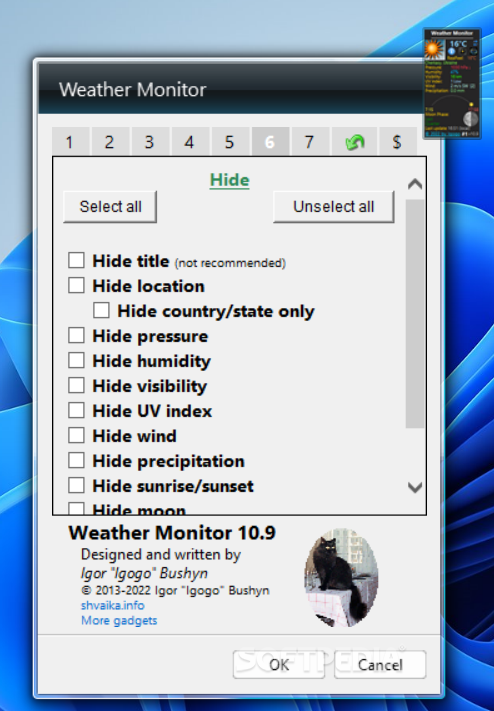Screen dimensions: 494x711
Task: Go to settings tab 7
Action: coord(310,141)
